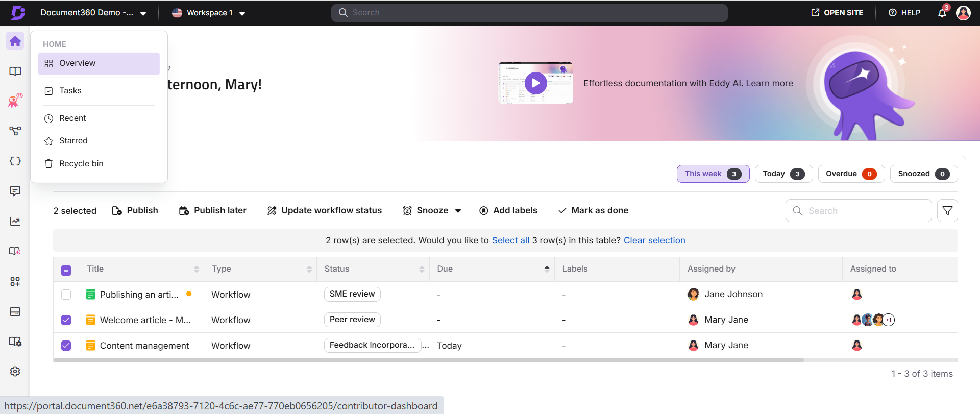Click the Welcome article document icon

pos(91,320)
